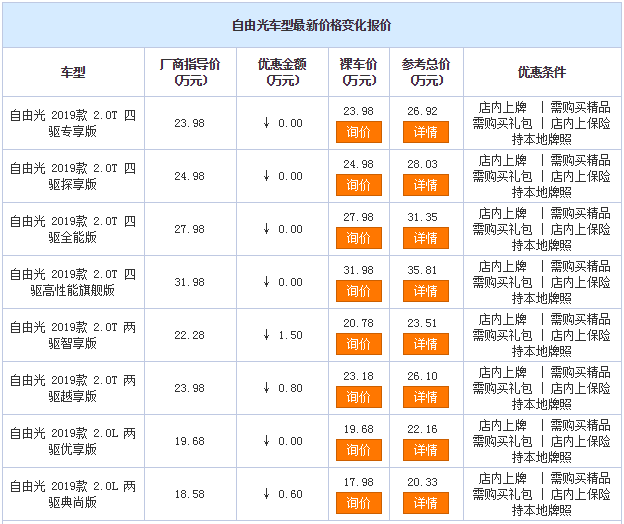Click reference total price 26.10
This screenshot has width=624, height=524.
[422, 376]
